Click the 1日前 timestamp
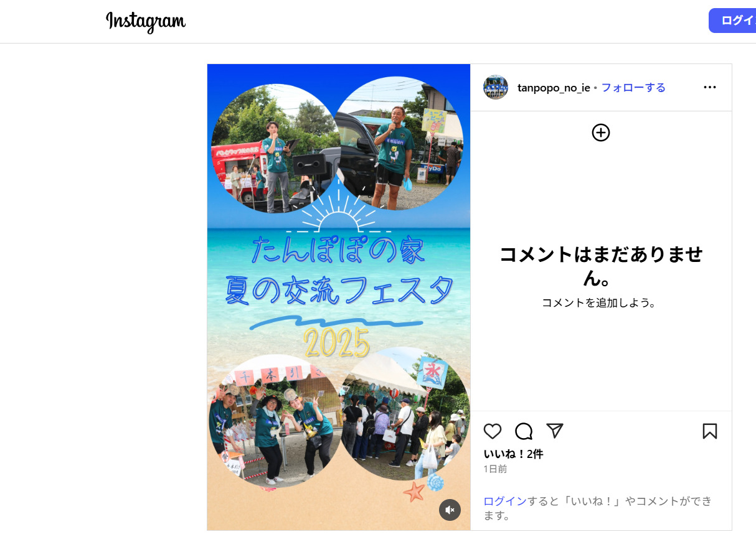756x537 pixels. tap(496, 469)
